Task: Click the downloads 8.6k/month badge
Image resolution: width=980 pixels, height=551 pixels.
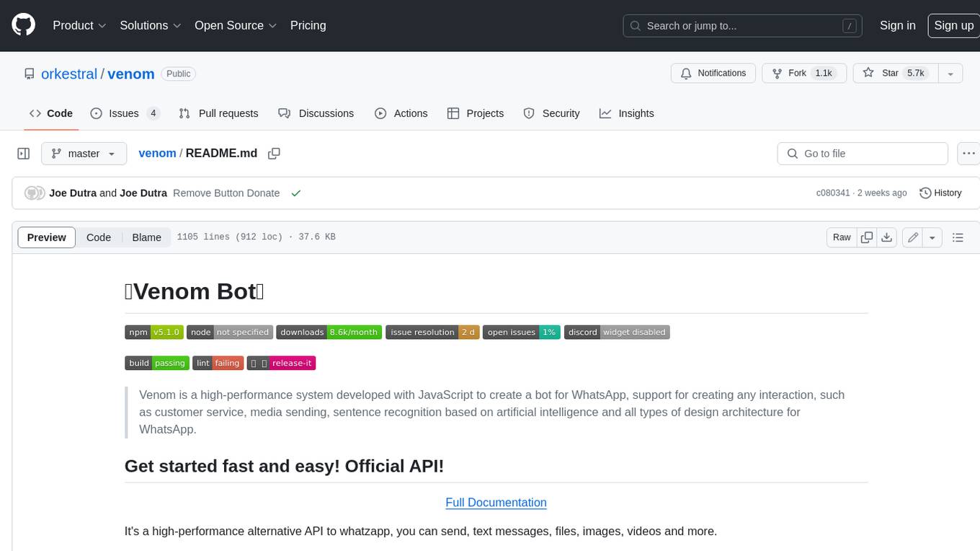Action: [329, 332]
